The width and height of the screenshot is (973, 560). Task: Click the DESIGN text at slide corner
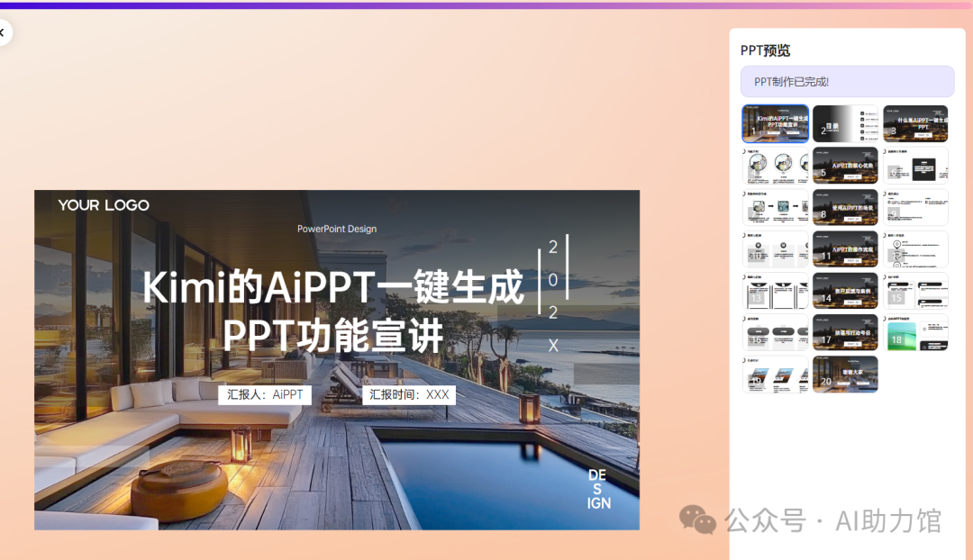598,489
